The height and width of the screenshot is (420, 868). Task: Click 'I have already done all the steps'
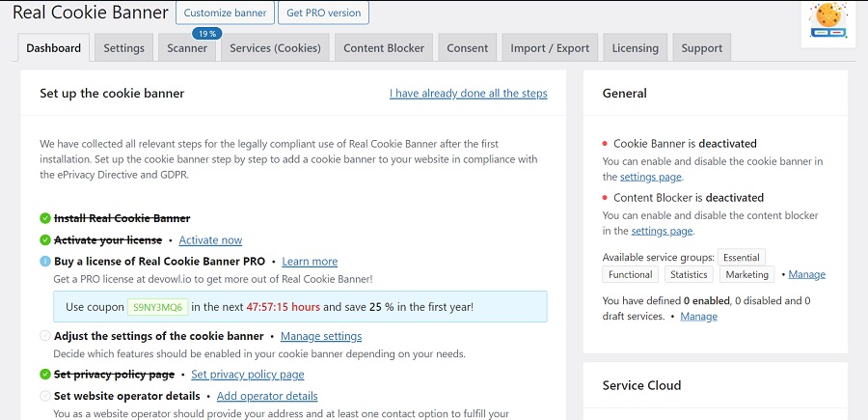[468, 94]
